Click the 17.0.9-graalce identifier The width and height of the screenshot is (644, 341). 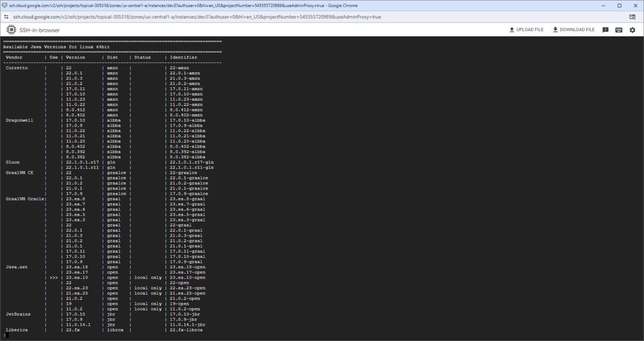[x=189, y=194]
